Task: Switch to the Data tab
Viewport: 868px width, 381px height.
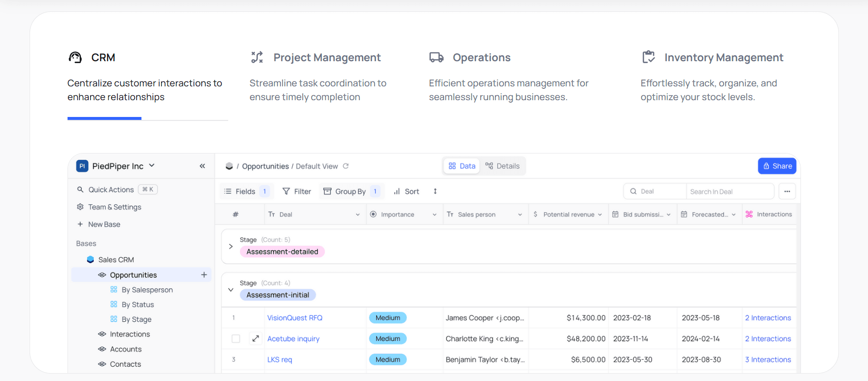Action: pyautogui.click(x=462, y=166)
